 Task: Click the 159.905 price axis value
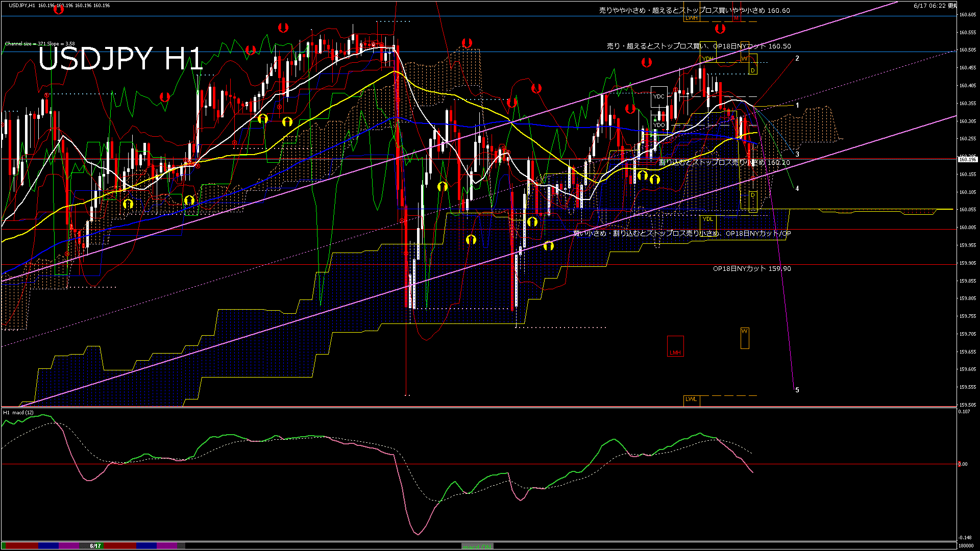tap(968, 263)
